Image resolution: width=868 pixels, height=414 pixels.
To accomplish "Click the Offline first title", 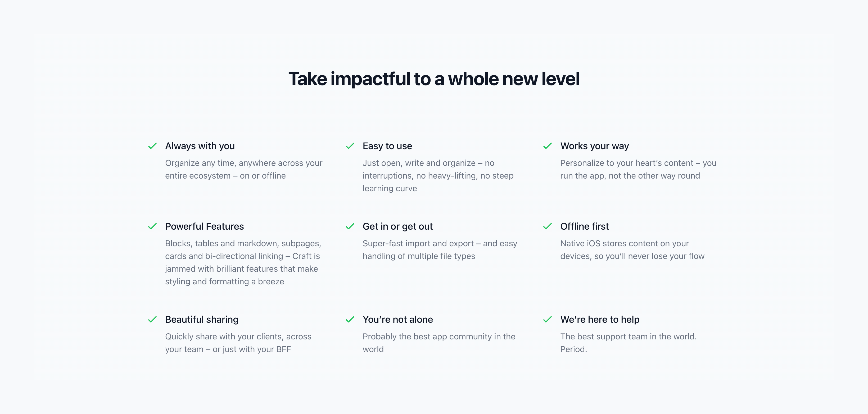I will click(x=584, y=226).
